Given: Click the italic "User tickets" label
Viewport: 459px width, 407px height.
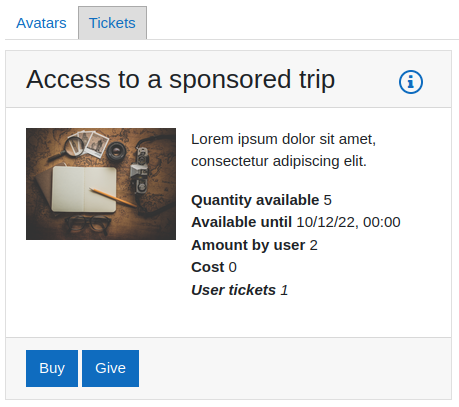Looking at the screenshot, I should point(233,290).
